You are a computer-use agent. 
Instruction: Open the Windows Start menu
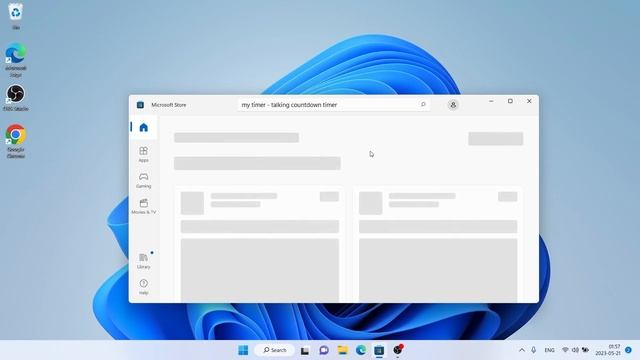[x=243, y=350]
